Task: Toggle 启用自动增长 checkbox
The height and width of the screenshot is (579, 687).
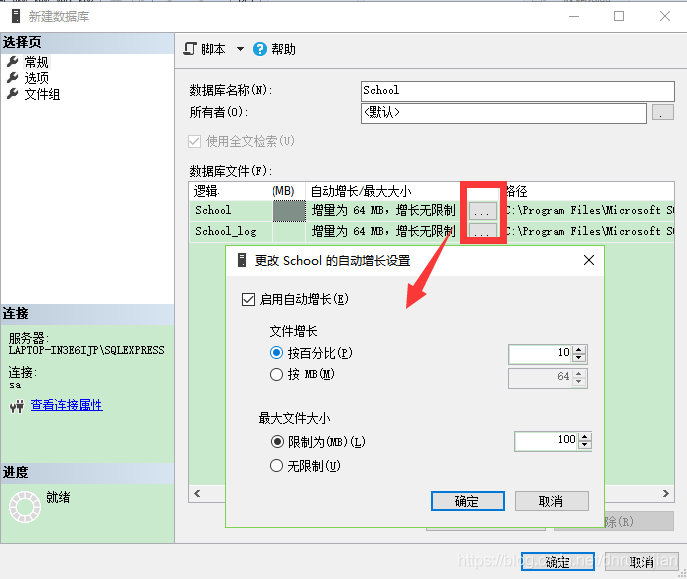Action: (x=249, y=299)
